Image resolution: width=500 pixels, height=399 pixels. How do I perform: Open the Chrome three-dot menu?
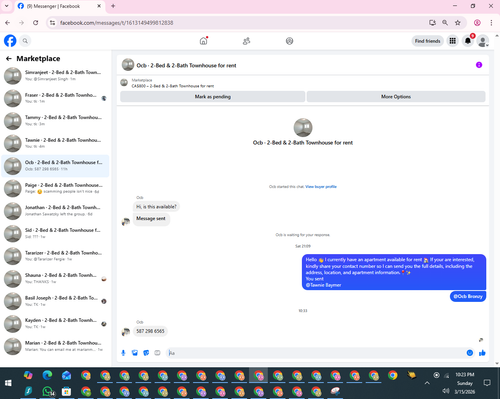(x=491, y=23)
